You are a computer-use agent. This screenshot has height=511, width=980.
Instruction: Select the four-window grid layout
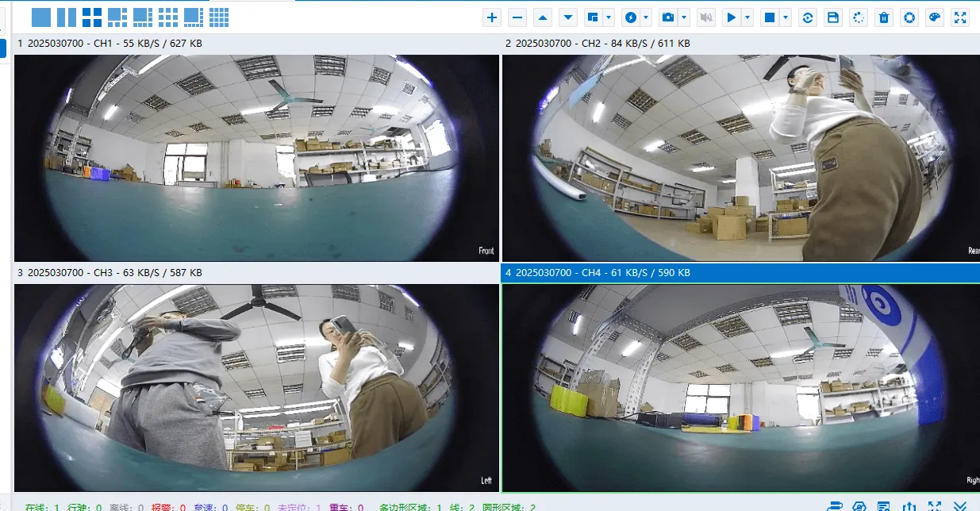coord(92,17)
